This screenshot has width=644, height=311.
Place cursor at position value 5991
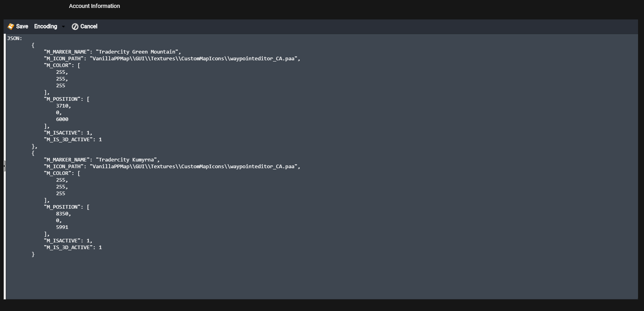point(62,227)
